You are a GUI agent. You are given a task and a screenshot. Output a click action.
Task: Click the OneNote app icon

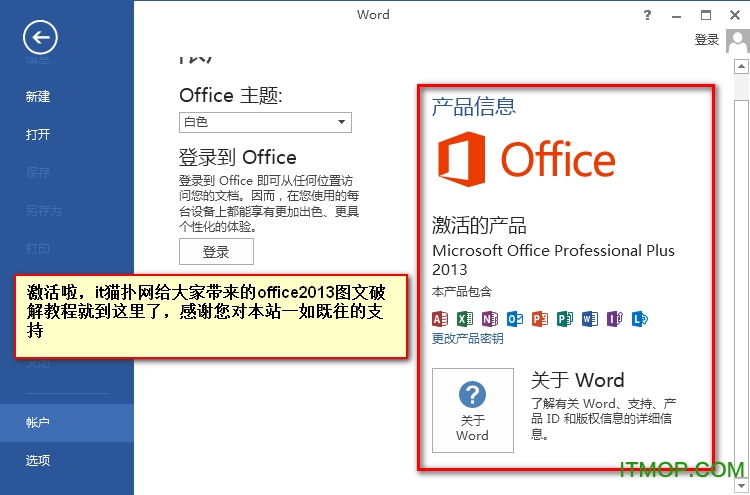coord(490,319)
